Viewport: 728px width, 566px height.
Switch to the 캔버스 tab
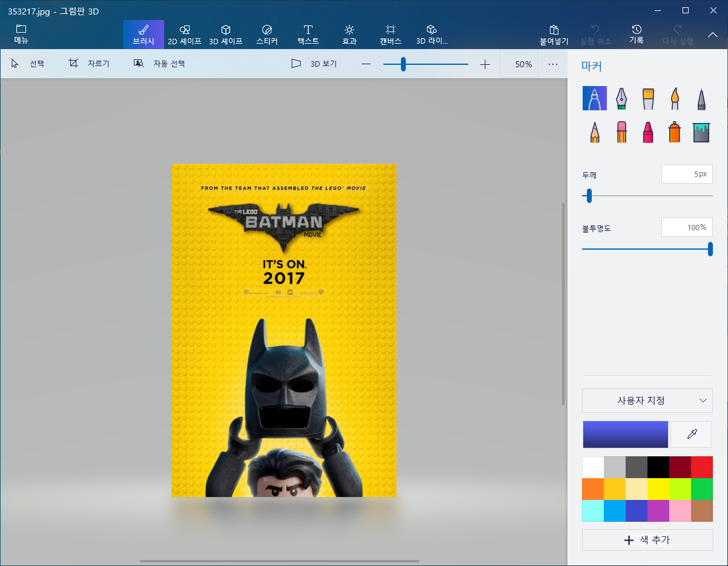click(391, 35)
